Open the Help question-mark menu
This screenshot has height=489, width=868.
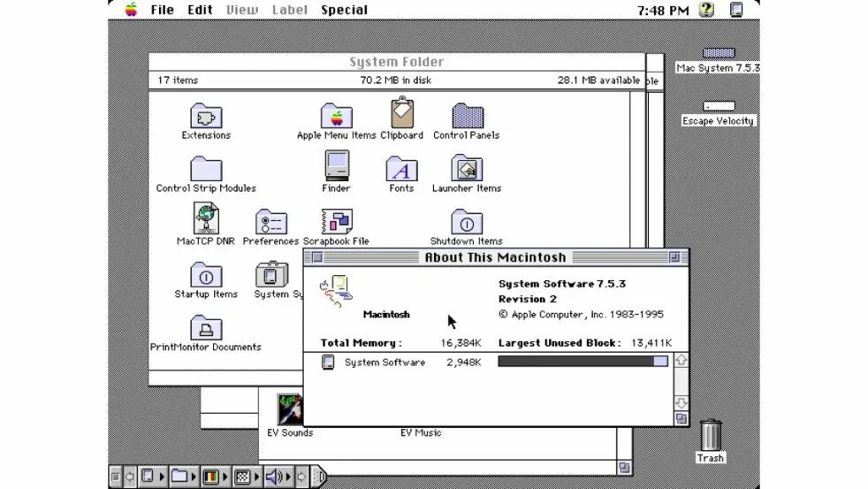706,10
